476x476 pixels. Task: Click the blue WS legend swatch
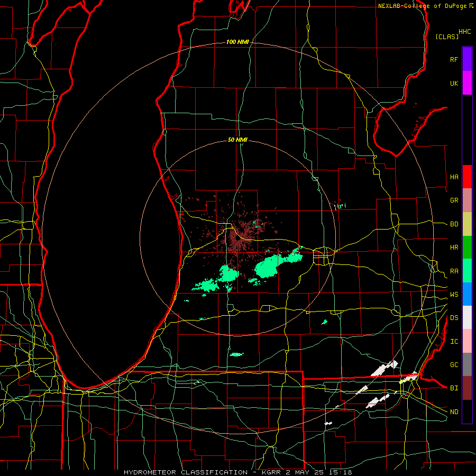[467, 294]
